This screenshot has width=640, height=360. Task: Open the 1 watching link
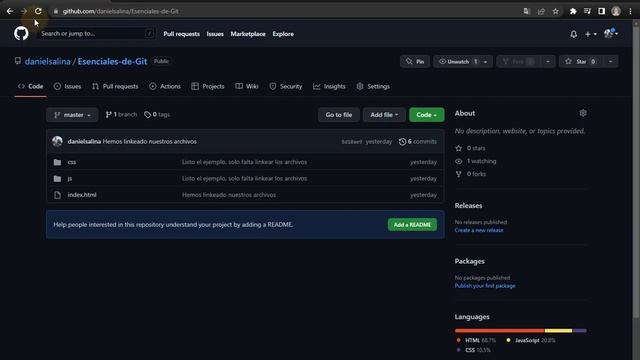coord(476,161)
